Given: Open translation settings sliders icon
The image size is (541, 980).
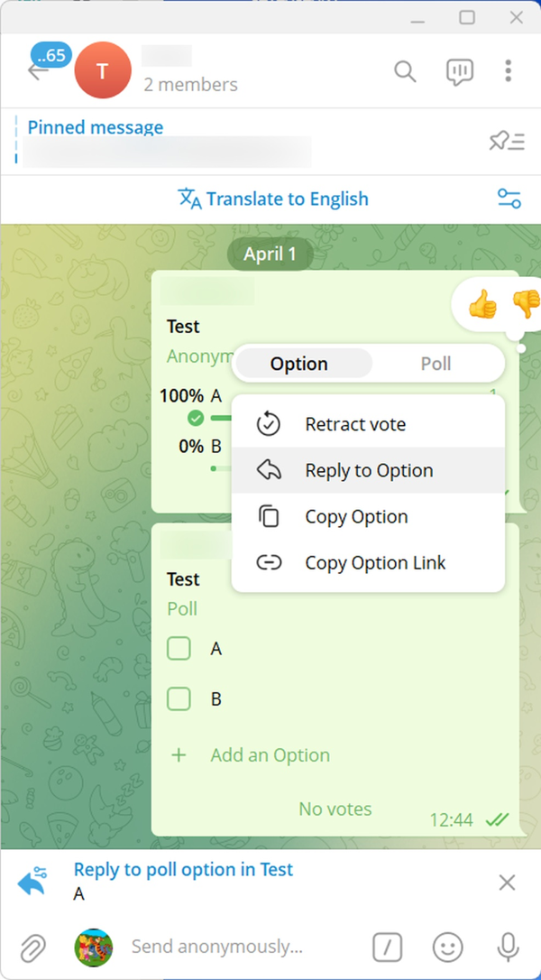Looking at the screenshot, I should (x=509, y=199).
